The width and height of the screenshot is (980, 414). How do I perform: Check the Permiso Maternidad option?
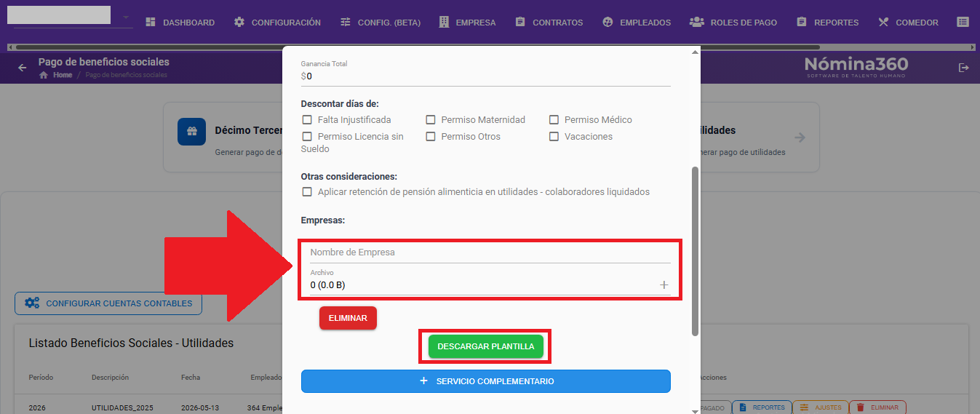(431, 119)
